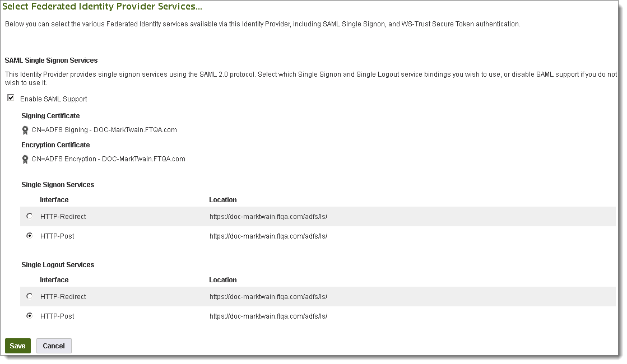
Task: Click the SAML Single Signon Services section heading
Action: [53, 60]
